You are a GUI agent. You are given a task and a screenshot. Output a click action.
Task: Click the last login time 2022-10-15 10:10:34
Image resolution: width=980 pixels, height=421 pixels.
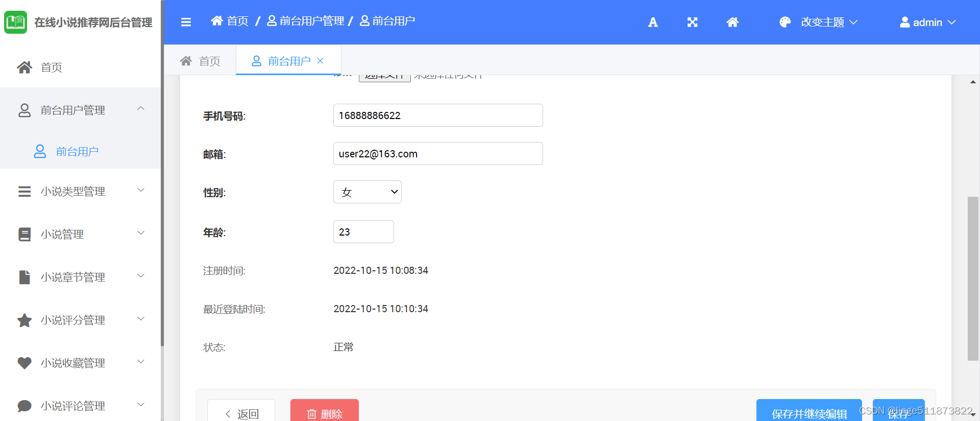381,309
